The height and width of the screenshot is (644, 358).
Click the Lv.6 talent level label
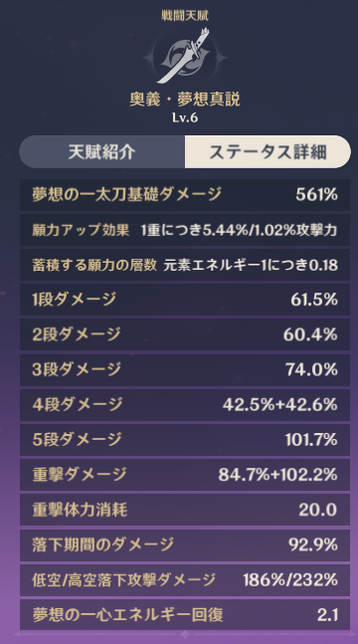185,118
